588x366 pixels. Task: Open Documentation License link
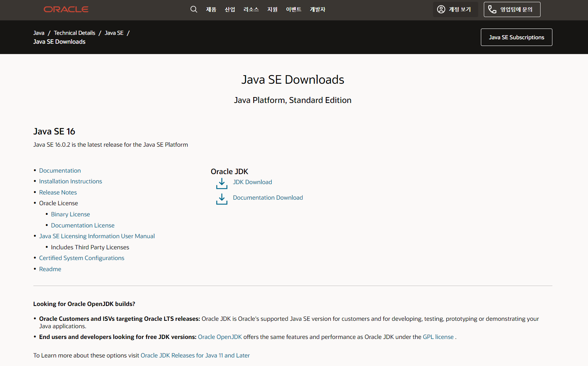tap(83, 225)
